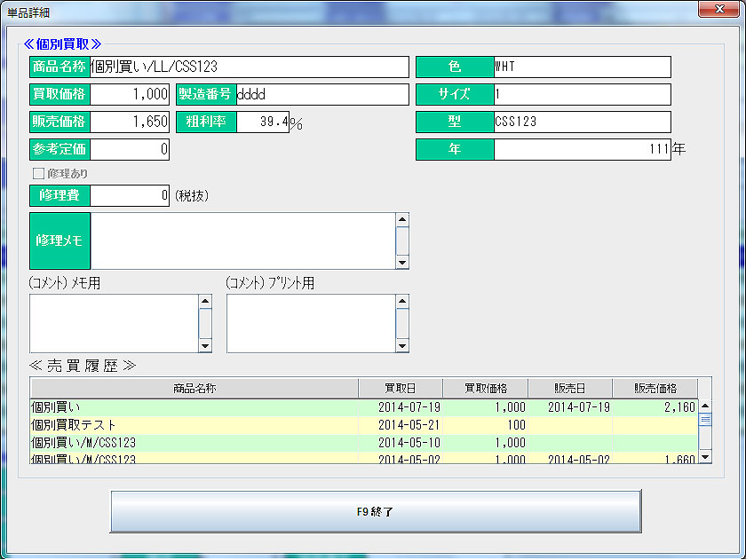The image size is (746, 560).
Task: Click the 販売価格 column header in history
Action: [655, 389]
